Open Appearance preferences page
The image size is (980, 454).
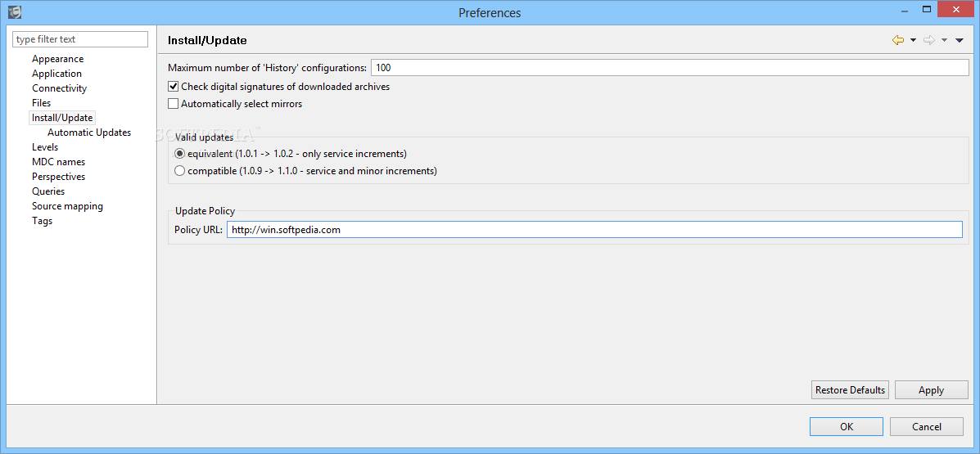pos(57,59)
